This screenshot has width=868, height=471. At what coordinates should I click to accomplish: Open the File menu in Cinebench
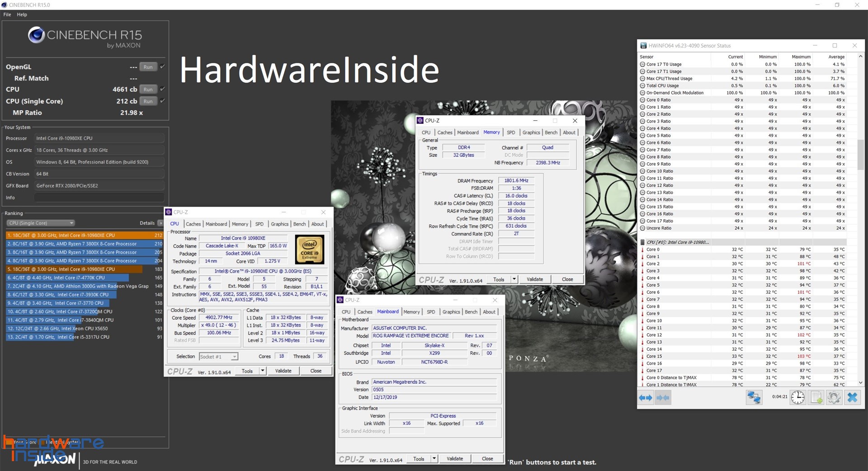(7, 14)
